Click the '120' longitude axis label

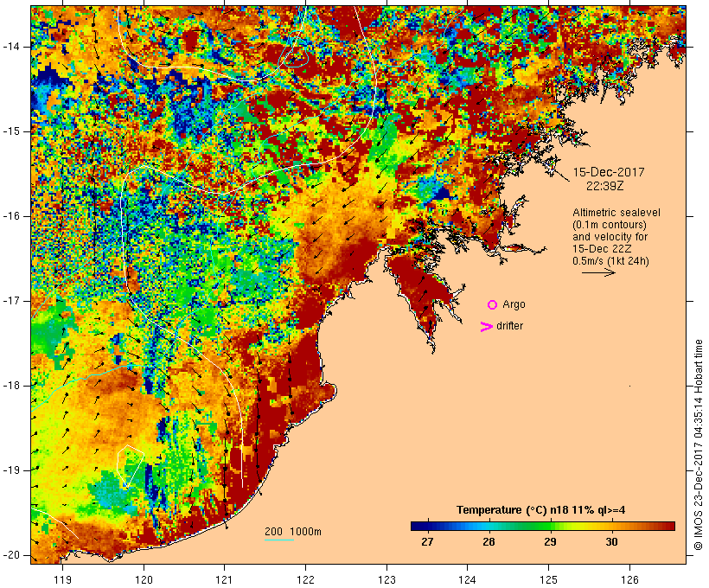[x=144, y=579]
